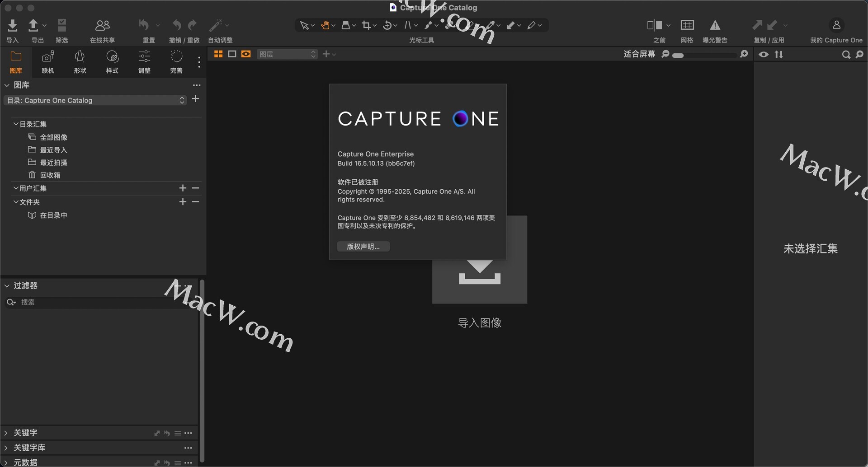Screen dimensions: 868x467
Task: Click the 导出 export icon
Action: coord(33,25)
